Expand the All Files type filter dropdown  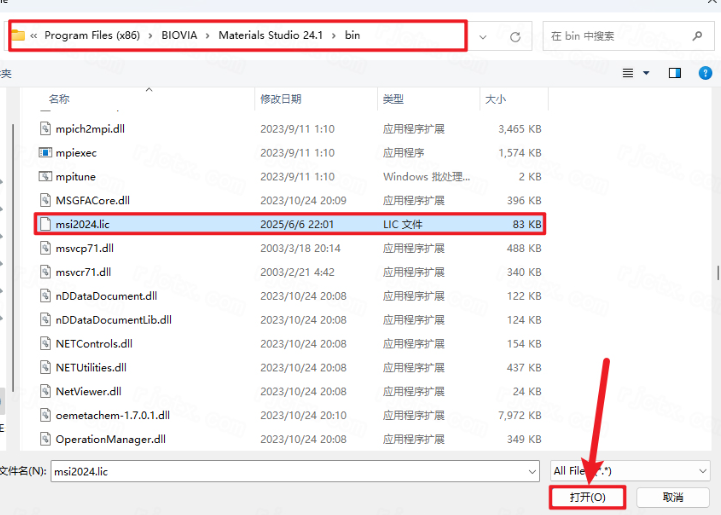click(x=699, y=470)
